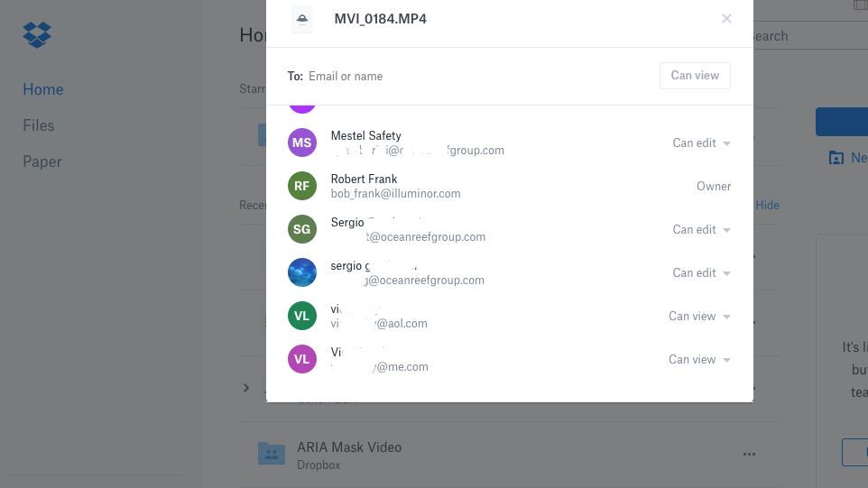Close the share dialog

click(726, 19)
